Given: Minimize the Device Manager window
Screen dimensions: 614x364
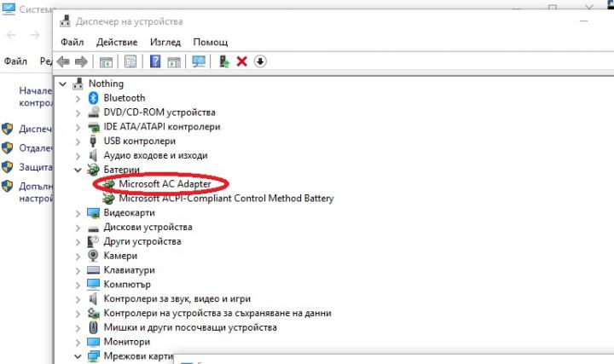Looking at the screenshot, I should (583, 21).
